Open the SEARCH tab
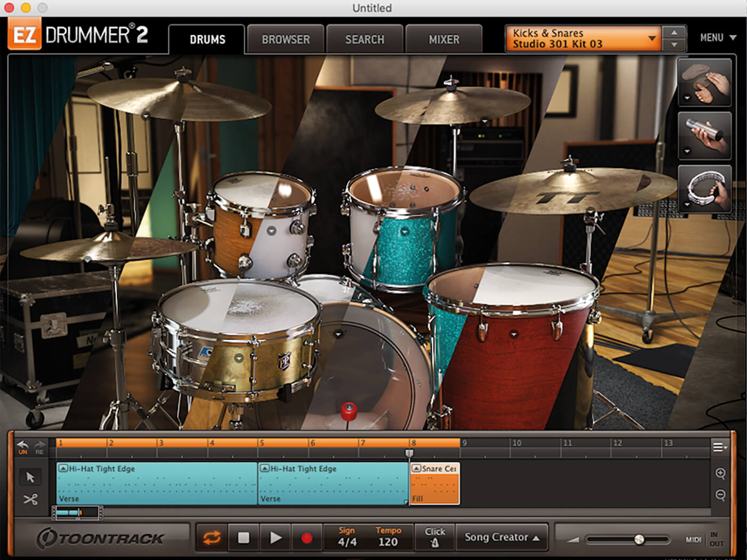 (x=364, y=39)
